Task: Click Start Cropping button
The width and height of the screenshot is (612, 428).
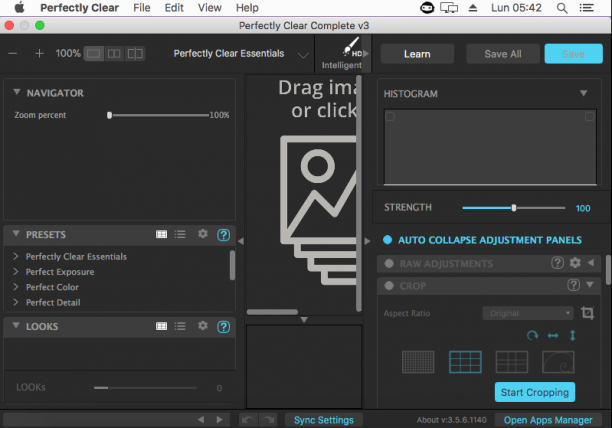Action: click(535, 392)
